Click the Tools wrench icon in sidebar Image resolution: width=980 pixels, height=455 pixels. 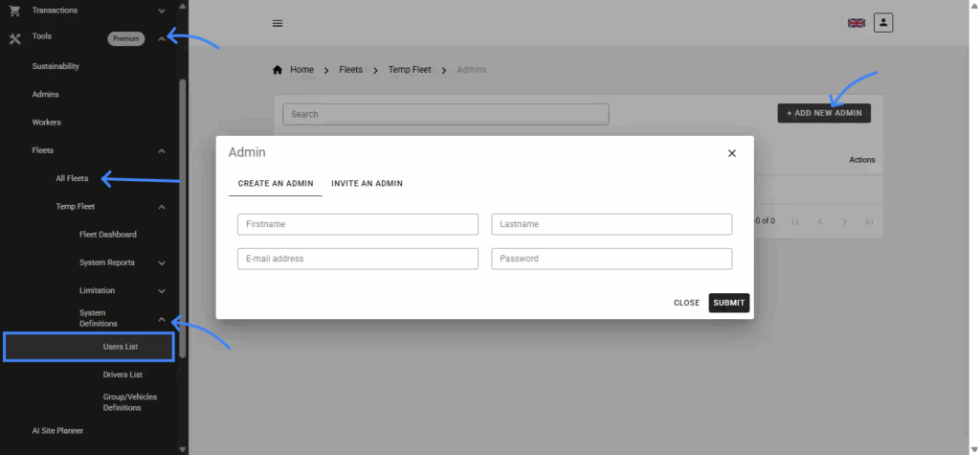click(14, 39)
